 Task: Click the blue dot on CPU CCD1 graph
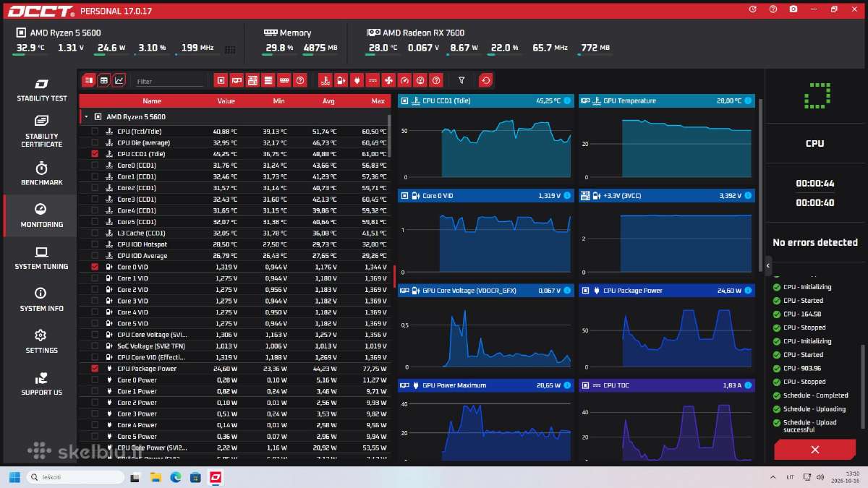[567, 100]
